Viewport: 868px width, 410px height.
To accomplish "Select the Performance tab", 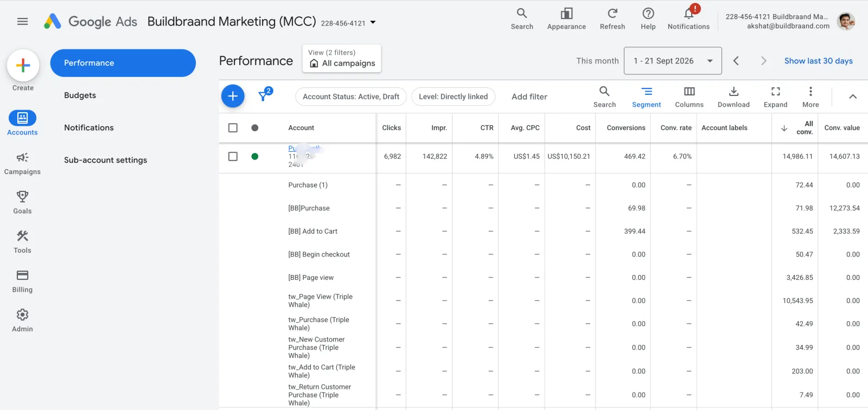I will point(123,63).
